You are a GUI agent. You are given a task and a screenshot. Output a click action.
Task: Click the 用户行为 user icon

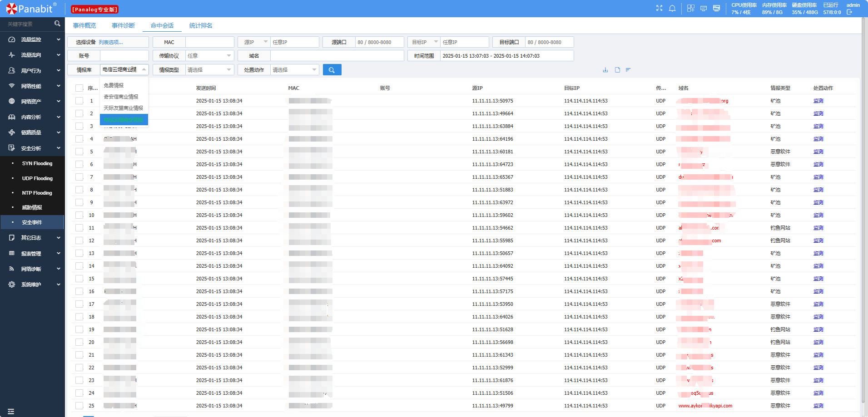coord(12,70)
